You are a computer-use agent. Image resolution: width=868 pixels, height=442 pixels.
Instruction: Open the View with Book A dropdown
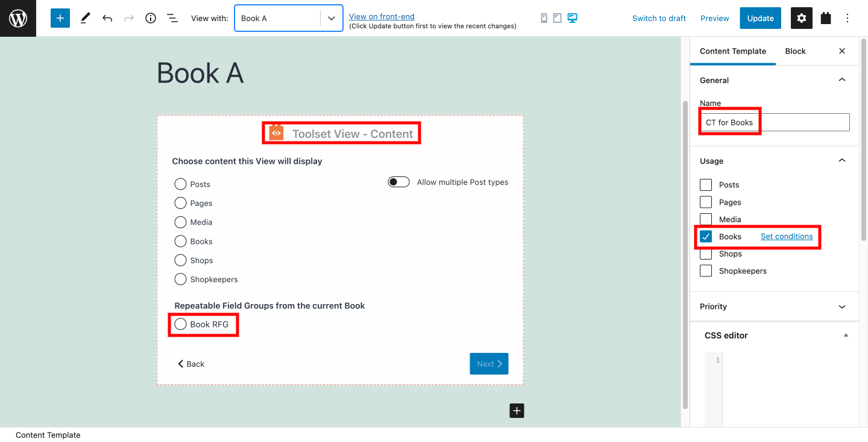point(289,18)
